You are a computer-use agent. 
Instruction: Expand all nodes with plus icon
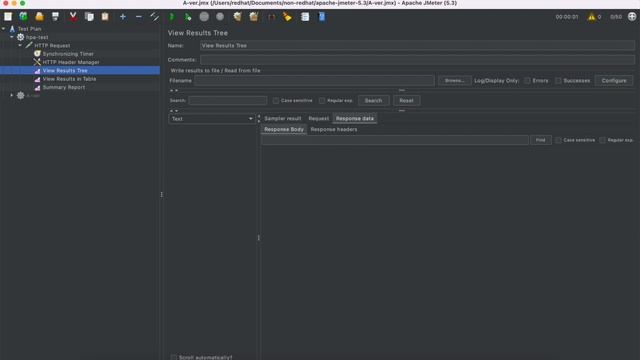[122, 17]
